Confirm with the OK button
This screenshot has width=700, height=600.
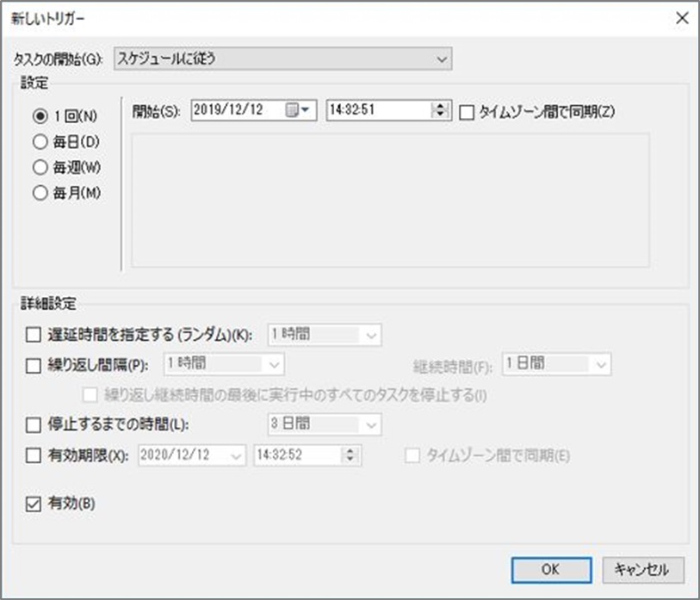tap(551, 570)
